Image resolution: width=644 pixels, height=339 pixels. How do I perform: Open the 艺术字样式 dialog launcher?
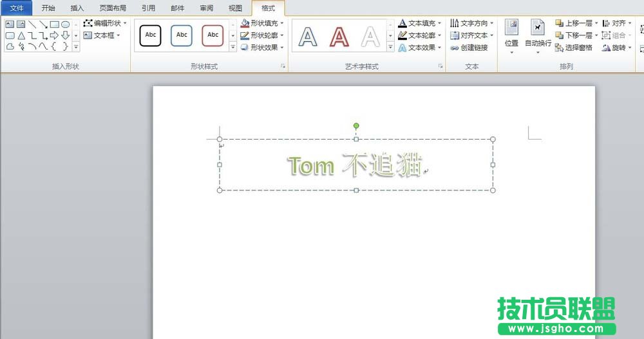pyautogui.click(x=440, y=66)
